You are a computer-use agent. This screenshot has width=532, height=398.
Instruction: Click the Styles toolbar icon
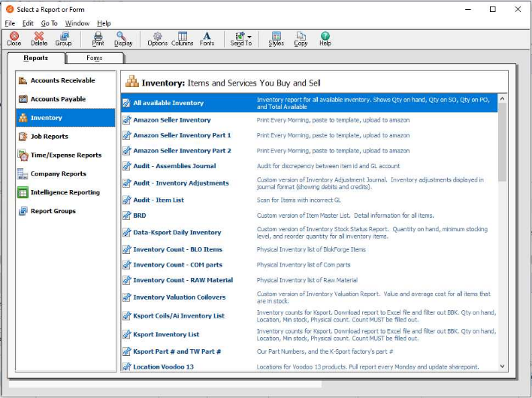tap(277, 38)
